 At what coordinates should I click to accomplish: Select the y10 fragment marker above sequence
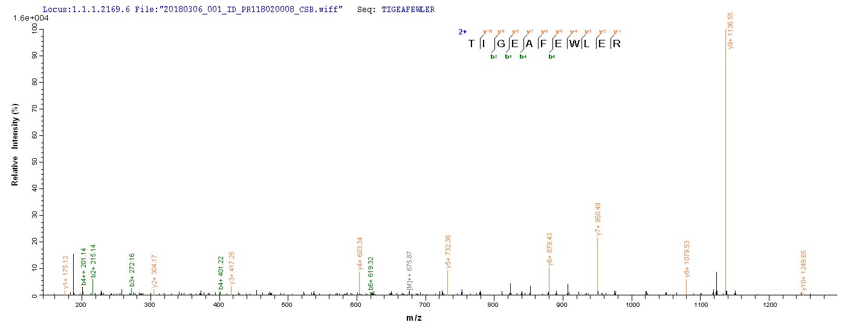[485, 31]
